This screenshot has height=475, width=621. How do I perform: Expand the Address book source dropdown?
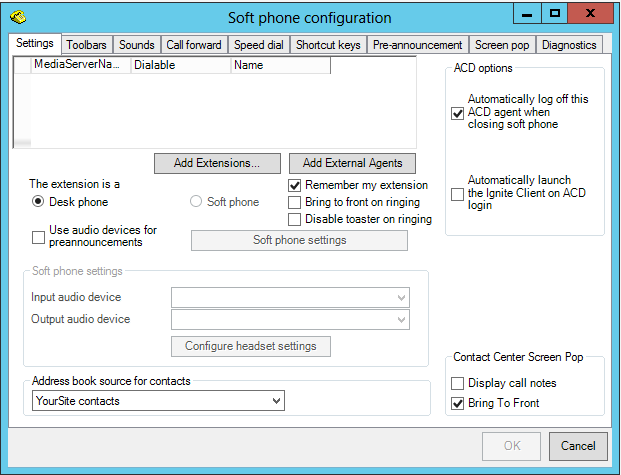coord(276,401)
